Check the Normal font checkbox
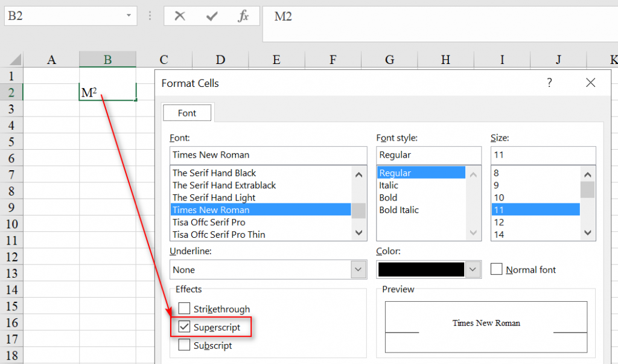 [x=496, y=269]
